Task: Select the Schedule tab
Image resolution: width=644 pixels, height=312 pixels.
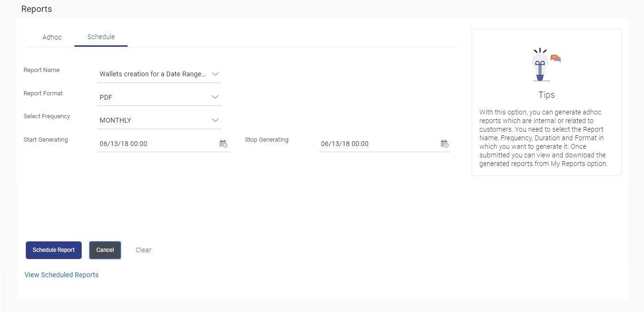Action: [x=101, y=37]
